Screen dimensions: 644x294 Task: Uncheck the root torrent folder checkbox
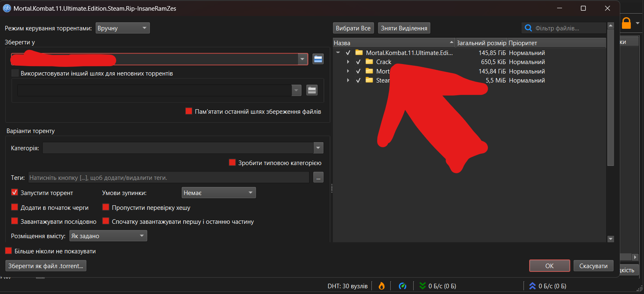pyautogui.click(x=348, y=53)
